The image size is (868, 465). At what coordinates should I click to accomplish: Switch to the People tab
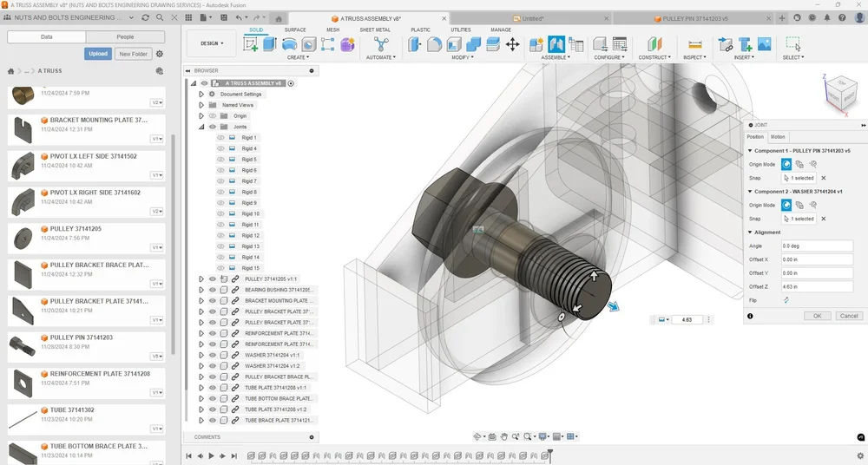pos(125,37)
